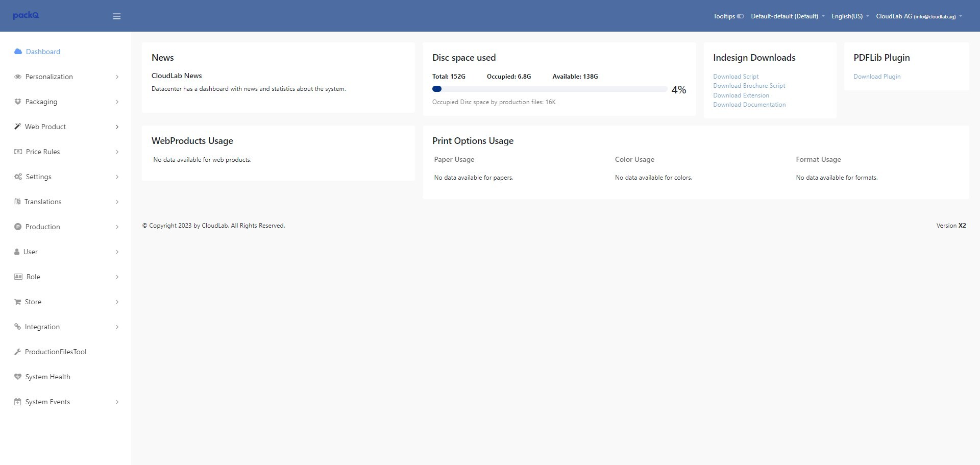
Task: Open ProductionFilesTool menu item
Action: 66,352
